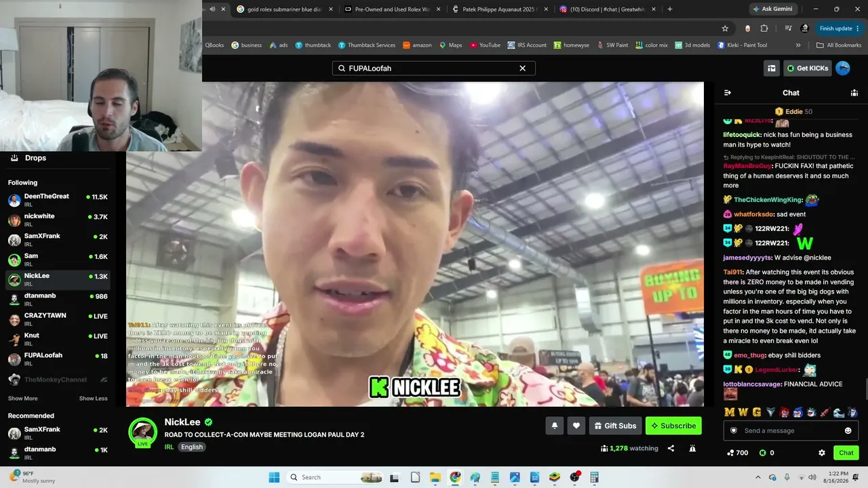Viewport: 868px width, 488px height.
Task: Select the M emote in quick emotes row
Action: pos(730,412)
